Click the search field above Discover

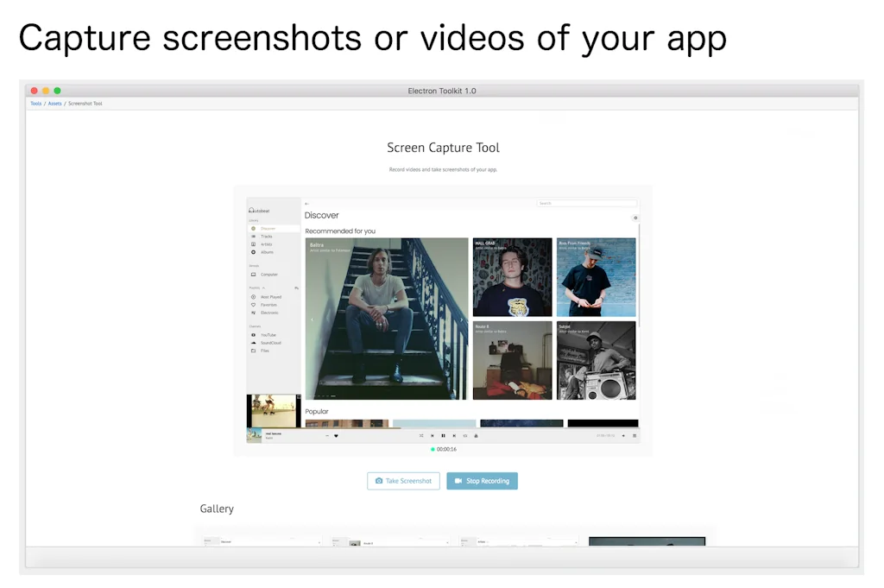(x=587, y=203)
